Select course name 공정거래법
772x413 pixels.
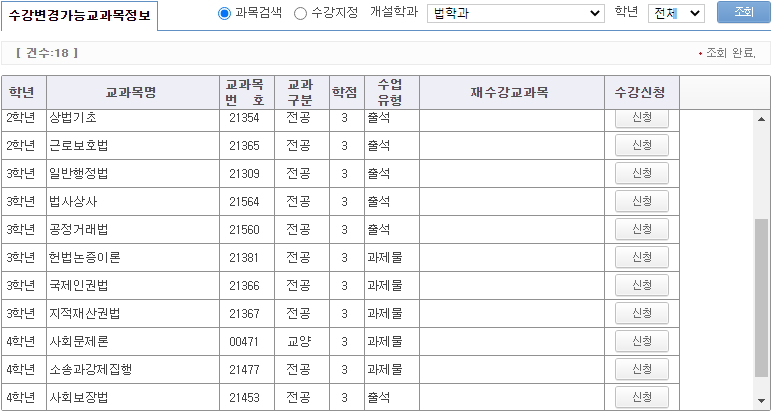pos(79,230)
